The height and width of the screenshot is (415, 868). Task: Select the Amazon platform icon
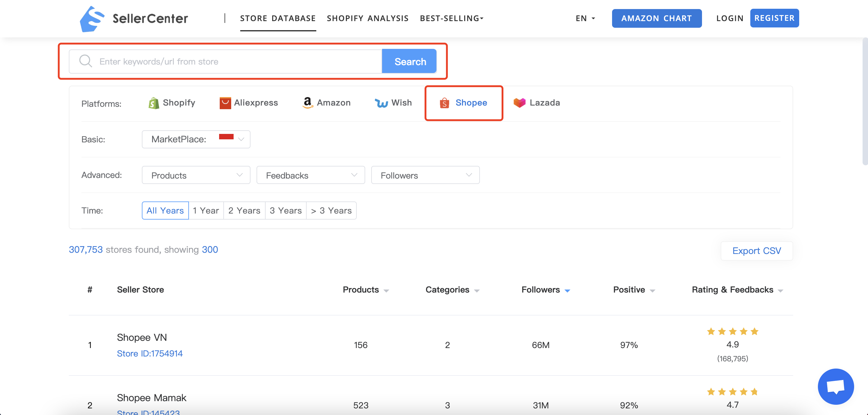307,103
